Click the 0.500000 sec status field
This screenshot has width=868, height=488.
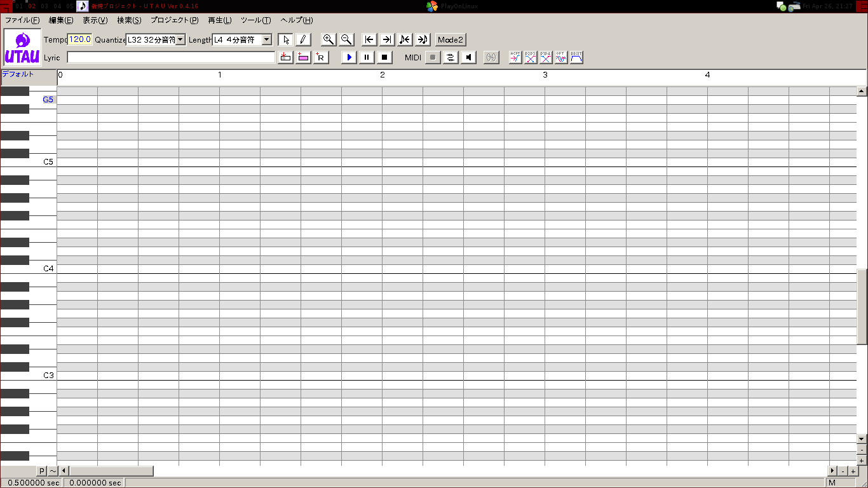click(32, 483)
